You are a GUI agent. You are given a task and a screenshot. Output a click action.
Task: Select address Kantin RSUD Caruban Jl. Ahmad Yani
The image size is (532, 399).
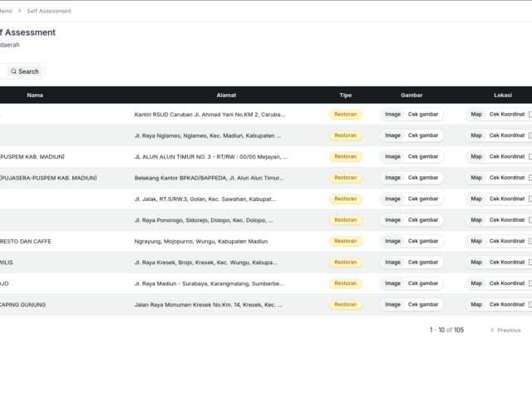click(x=209, y=115)
